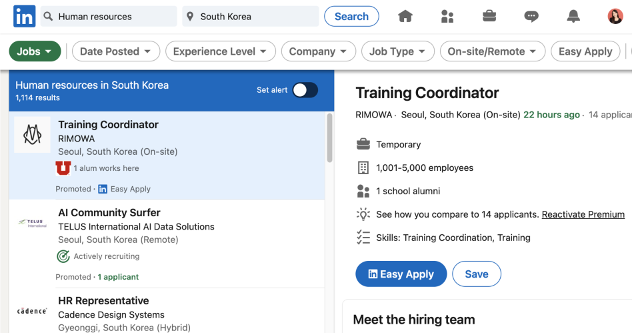Click the Human resources search field
The width and height of the screenshot is (644, 333).
109,17
